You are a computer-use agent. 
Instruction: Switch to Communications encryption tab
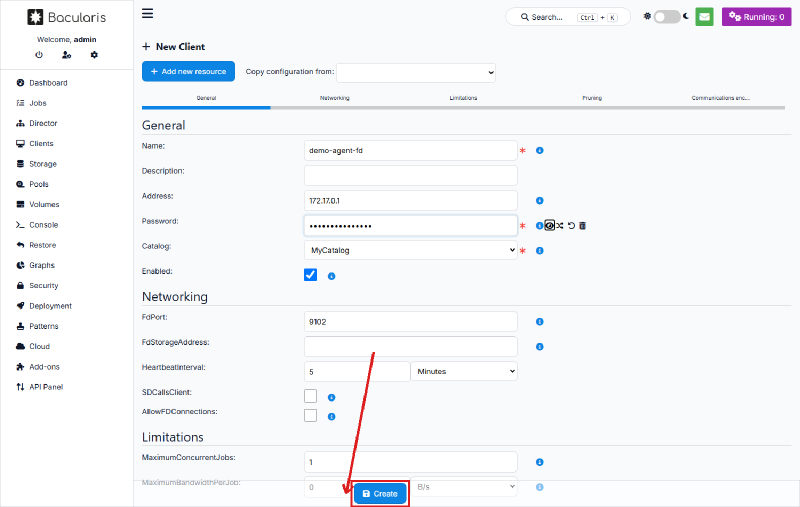coord(720,98)
